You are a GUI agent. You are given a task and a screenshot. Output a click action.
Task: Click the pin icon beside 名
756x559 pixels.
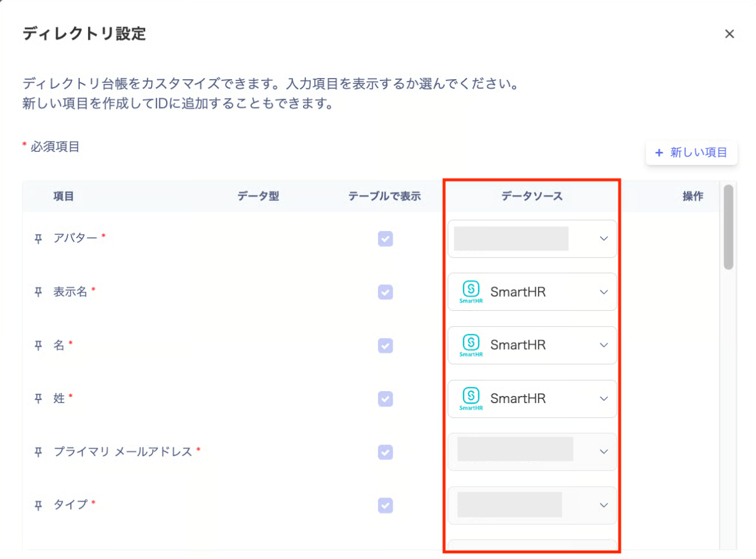pyautogui.click(x=38, y=345)
